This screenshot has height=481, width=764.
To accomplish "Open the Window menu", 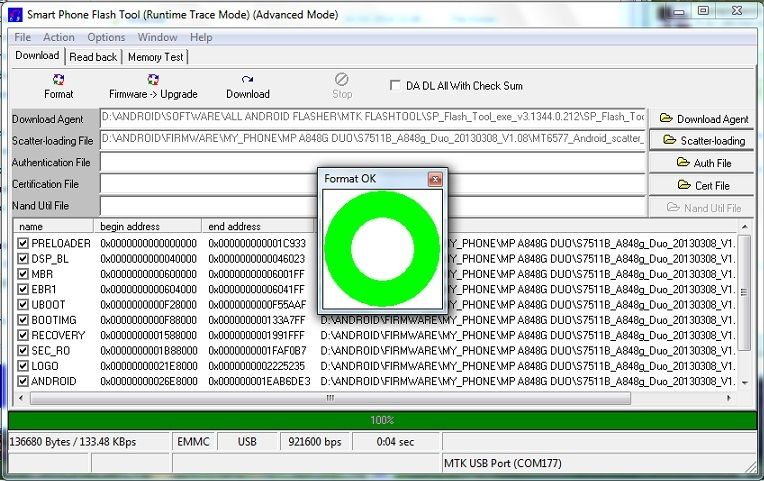I will tap(157, 38).
